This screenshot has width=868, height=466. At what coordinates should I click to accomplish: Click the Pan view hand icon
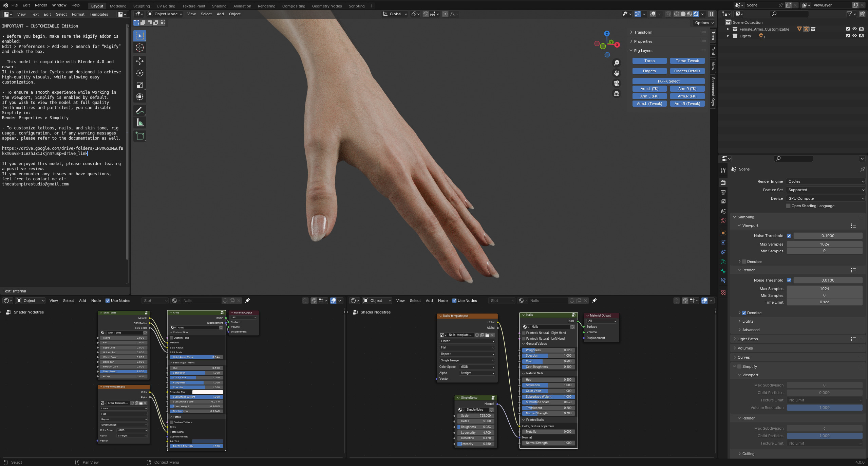point(617,73)
